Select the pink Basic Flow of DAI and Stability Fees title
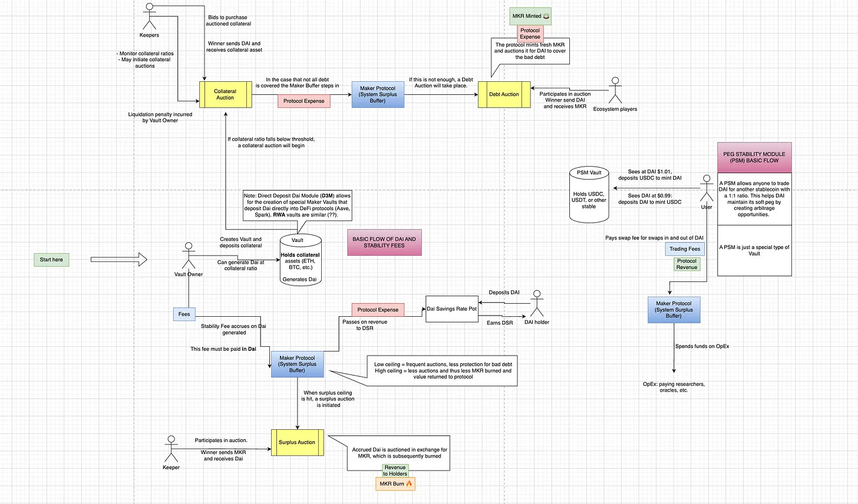This screenshot has width=858, height=504. [x=384, y=243]
